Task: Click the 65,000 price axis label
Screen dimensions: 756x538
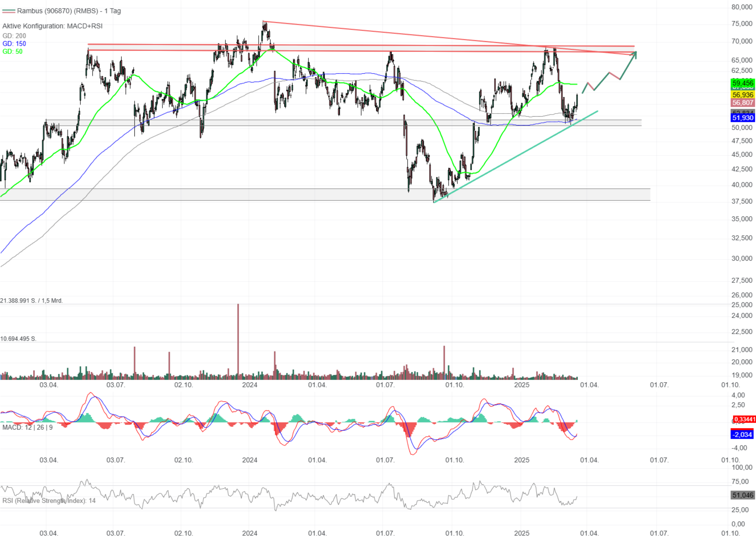Action: [x=742, y=60]
